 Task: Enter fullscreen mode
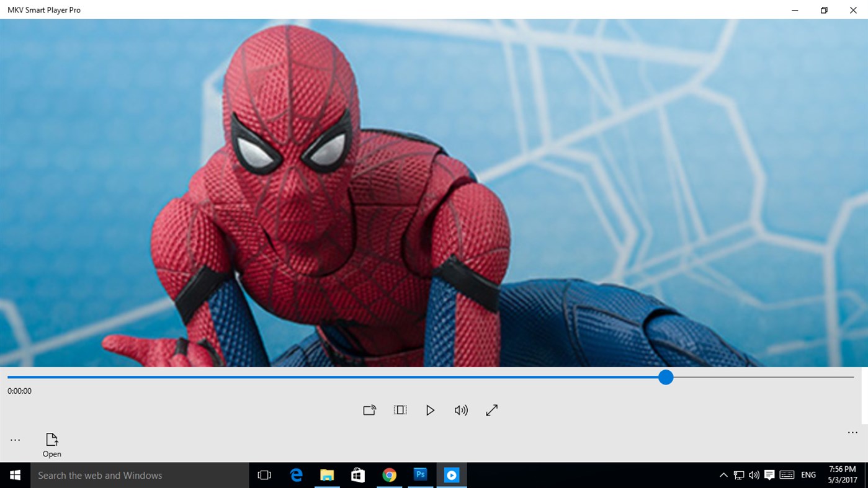coord(491,410)
